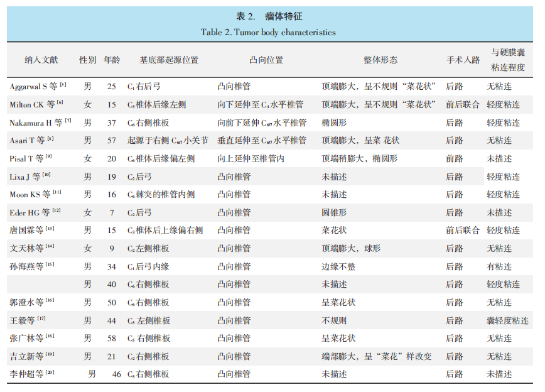The width and height of the screenshot is (545, 392).
Task: Select the column header '基底部起源位置'
Action: (x=169, y=60)
